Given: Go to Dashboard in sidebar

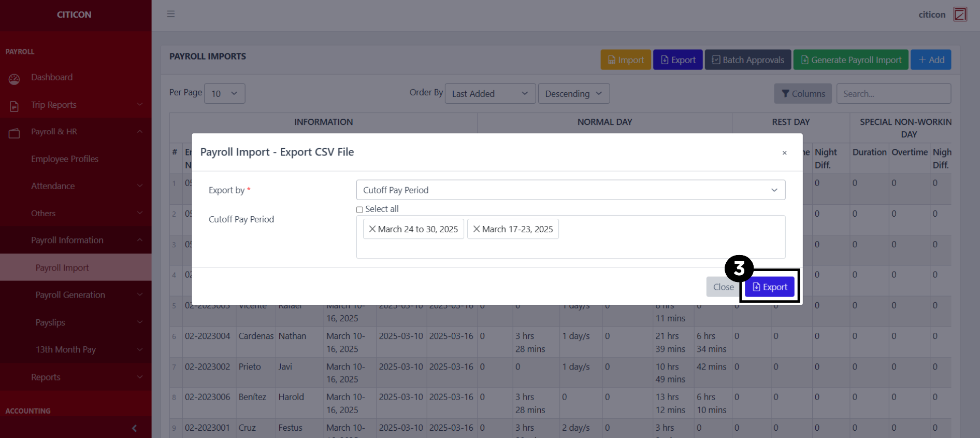Looking at the screenshot, I should (x=52, y=77).
